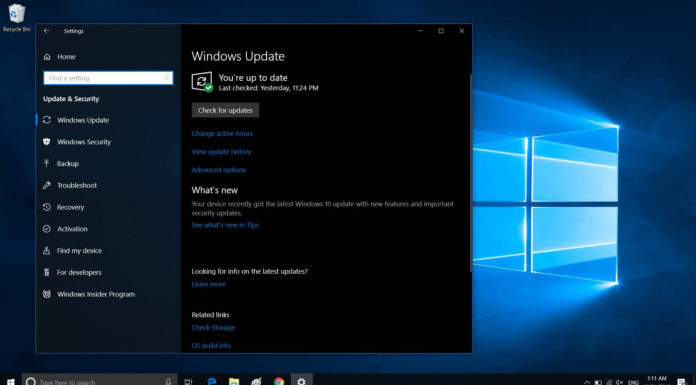Open the Recycle Bin desktop icon
Viewport: 696px width, 385px height.
click(x=16, y=18)
